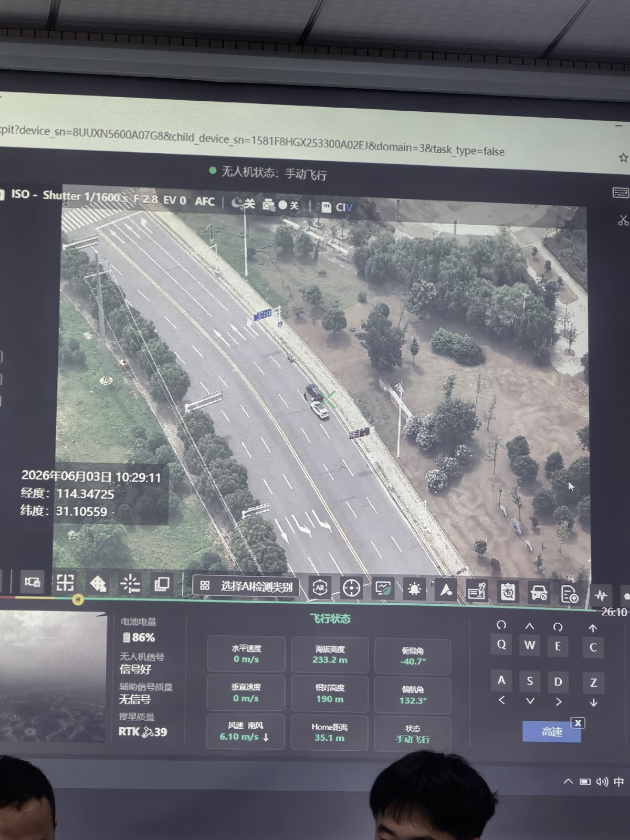Click the 相对高度 190 m tile
630x840 pixels.
(x=330, y=694)
